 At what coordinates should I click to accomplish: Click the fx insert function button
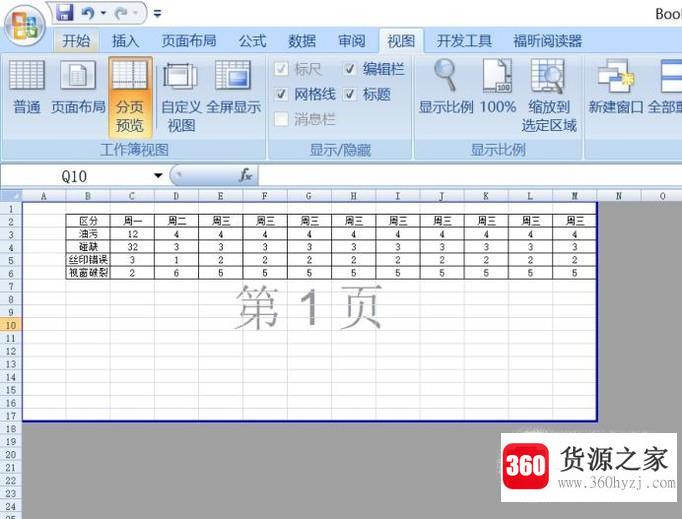[x=246, y=176]
